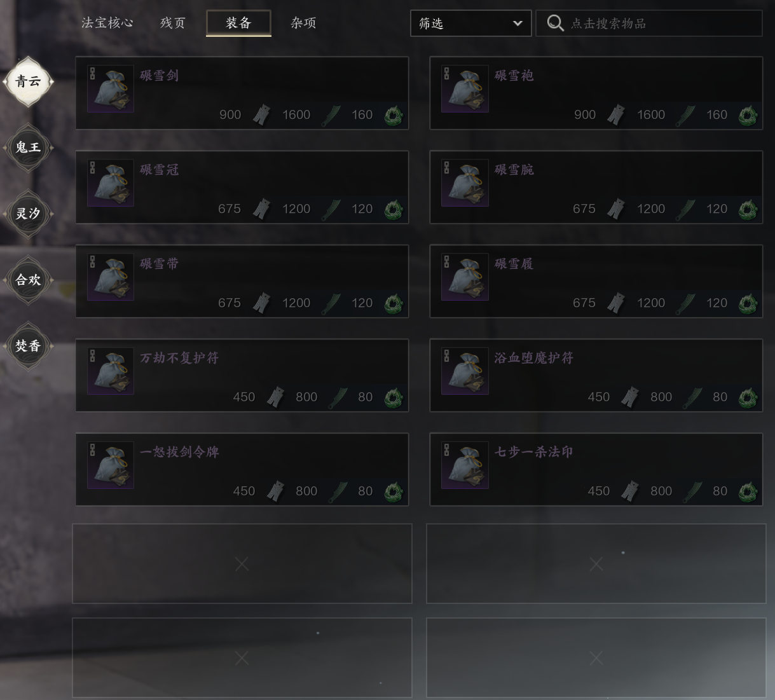This screenshot has width=775, height=700.
Task: Click the magnifier search icon
Action: [x=555, y=24]
